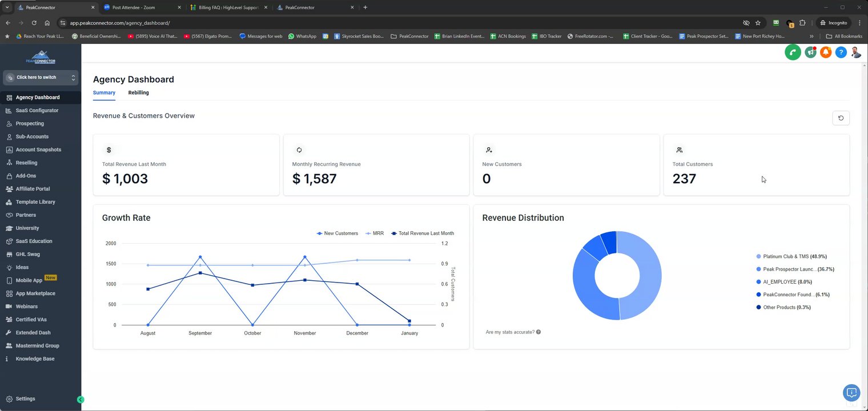868x411 pixels.
Task: Open the chat support widget
Action: [851, 393]
